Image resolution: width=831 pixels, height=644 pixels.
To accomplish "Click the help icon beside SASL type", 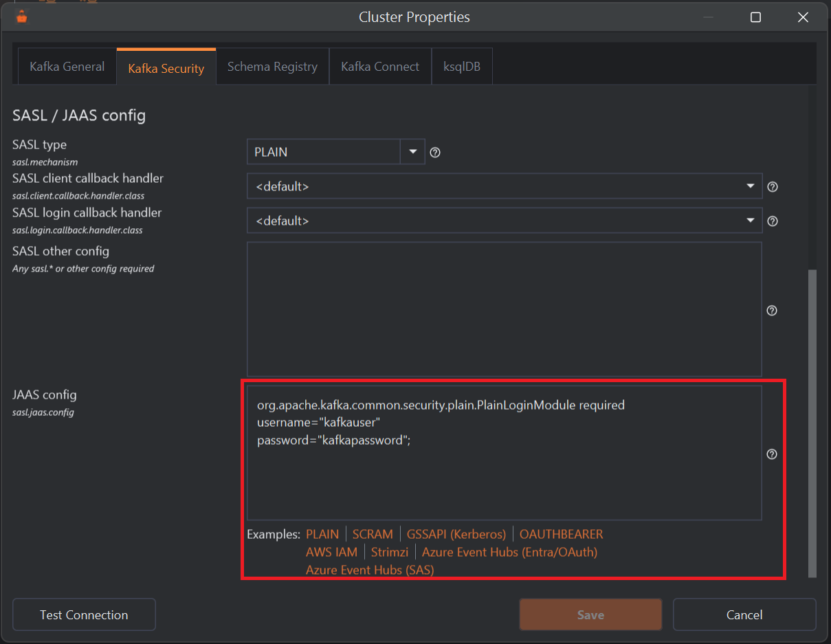I will pyautogui.click(x=435, y=153).
